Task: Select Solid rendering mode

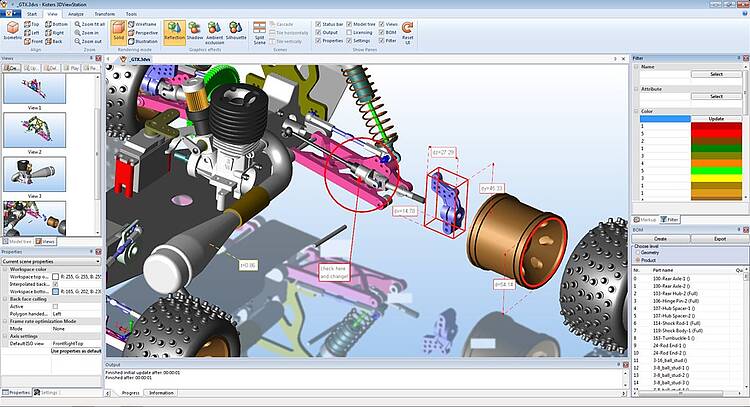Action: (x=118, y=31)
